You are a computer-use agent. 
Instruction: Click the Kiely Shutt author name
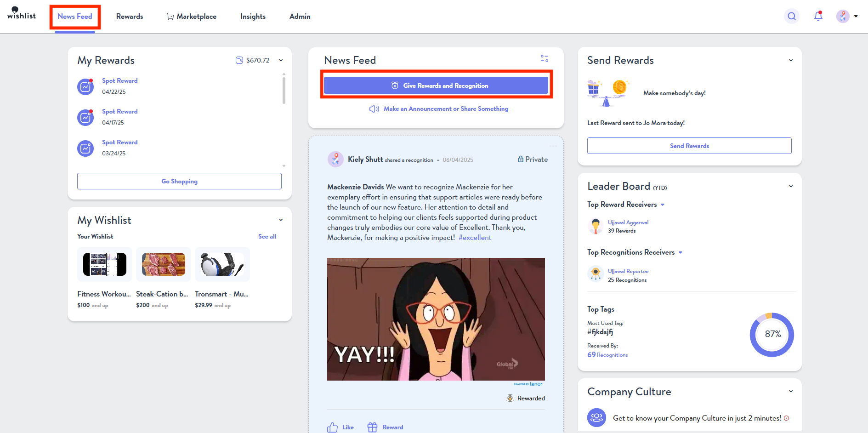coord(365,159)
